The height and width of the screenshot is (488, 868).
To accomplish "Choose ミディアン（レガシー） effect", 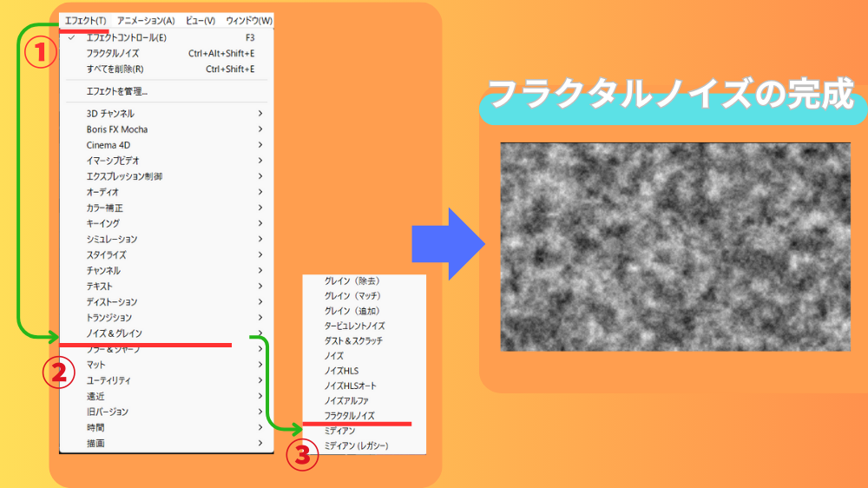I will tap(356, 445).
